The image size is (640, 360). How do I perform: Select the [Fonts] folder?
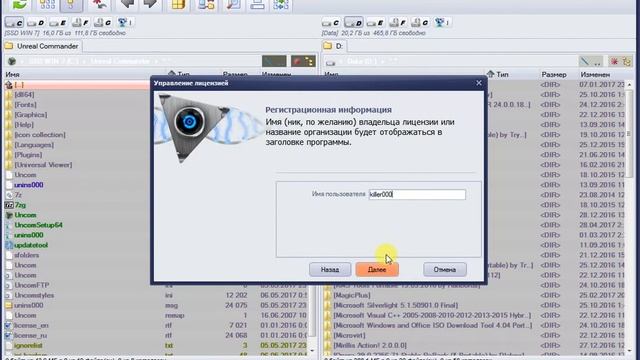25,104
